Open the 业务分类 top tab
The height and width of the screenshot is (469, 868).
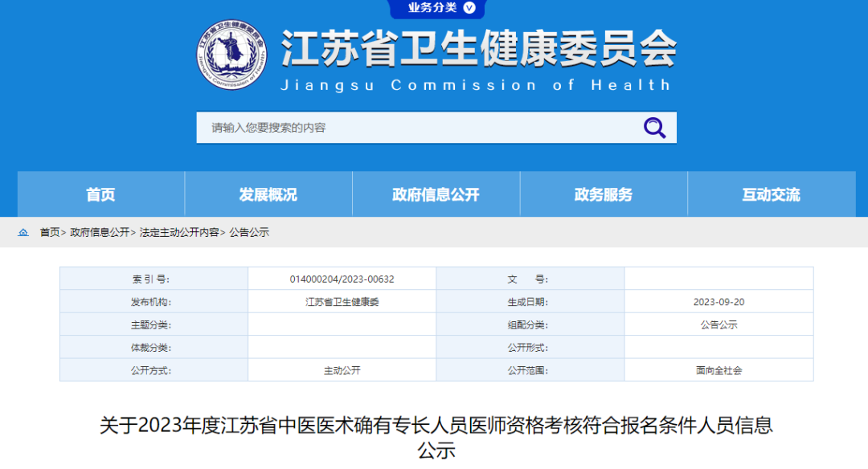click(436, 8)
